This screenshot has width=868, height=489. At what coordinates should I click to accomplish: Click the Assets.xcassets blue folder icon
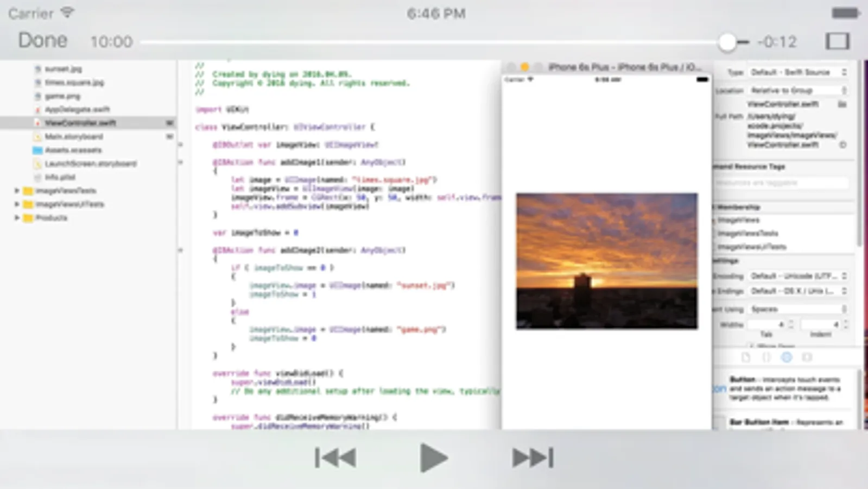click(x=37, y=150)
